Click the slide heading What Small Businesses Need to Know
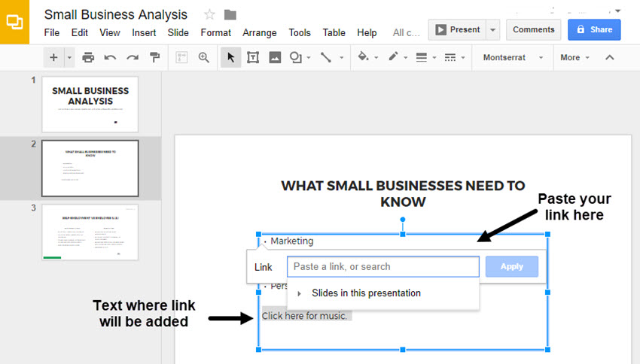This screenshot has width=640, height=364. [x=403, y=193]
